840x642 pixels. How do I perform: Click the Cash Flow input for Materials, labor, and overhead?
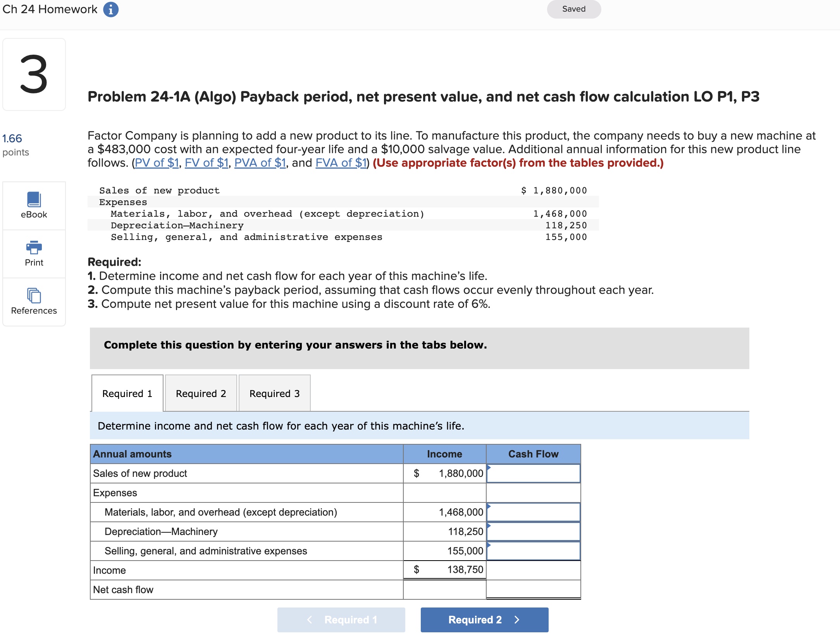click(x=533, y=512)
